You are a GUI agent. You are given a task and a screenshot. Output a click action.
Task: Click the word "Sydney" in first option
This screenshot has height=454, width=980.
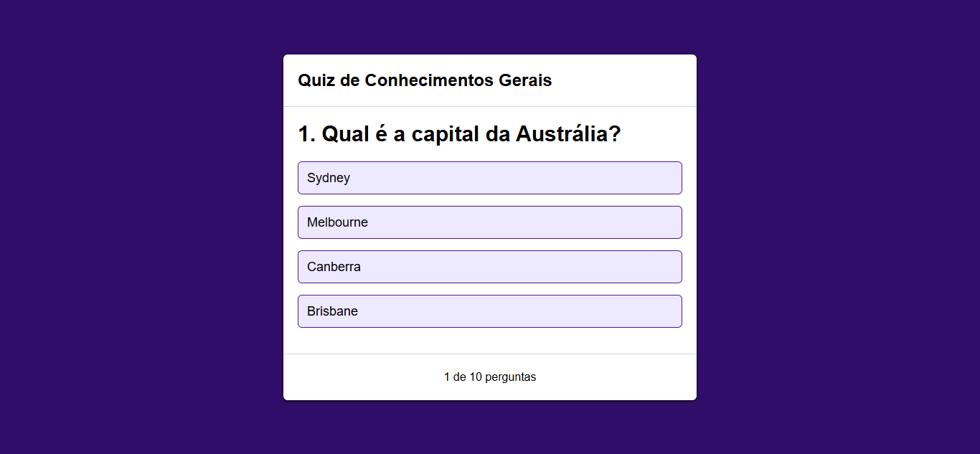[329, 178]
